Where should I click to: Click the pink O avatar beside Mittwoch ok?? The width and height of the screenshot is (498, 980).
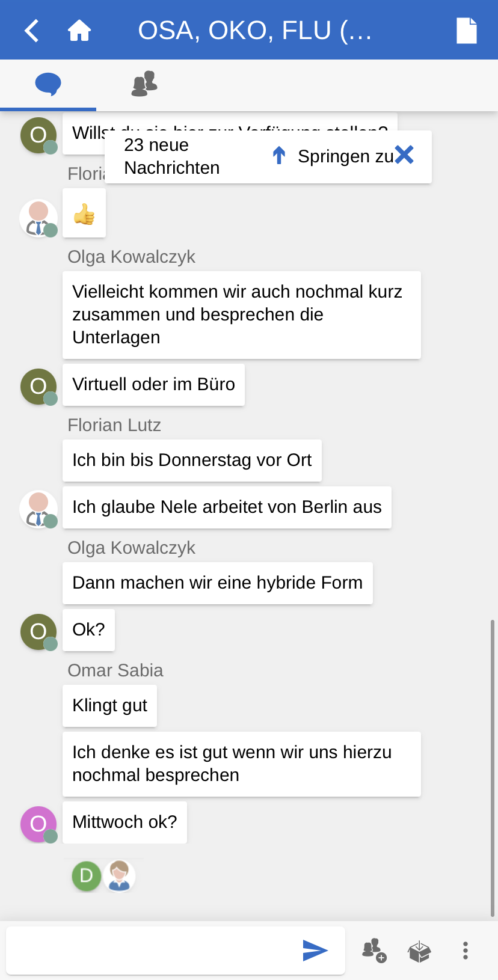(38, 824)
